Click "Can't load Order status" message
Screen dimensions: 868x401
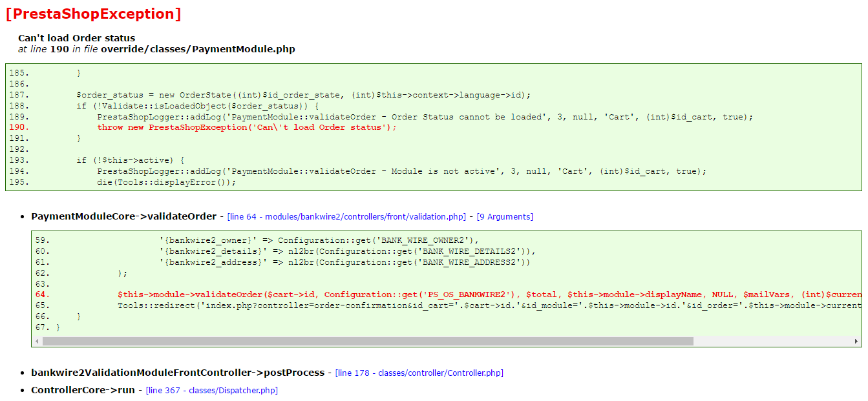tap(77, 38)
